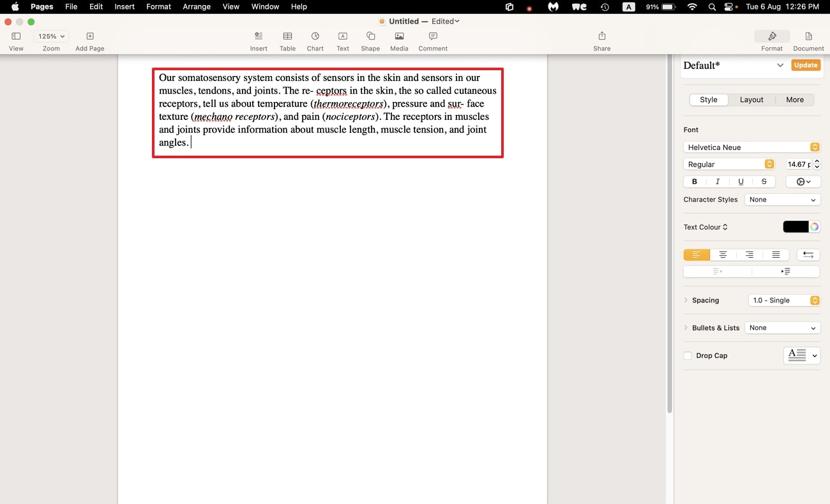Switch to the Layout tab
830x504 pixels.
pyautogui.click(x=751, y=100)
